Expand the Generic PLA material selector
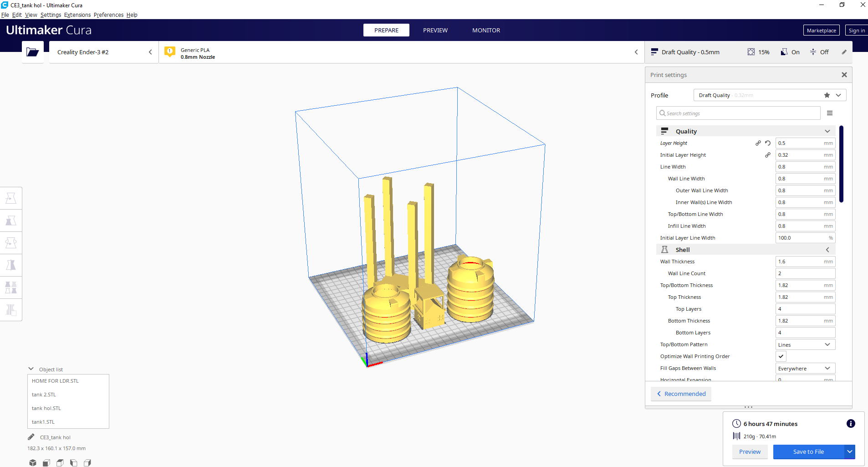 401,52
